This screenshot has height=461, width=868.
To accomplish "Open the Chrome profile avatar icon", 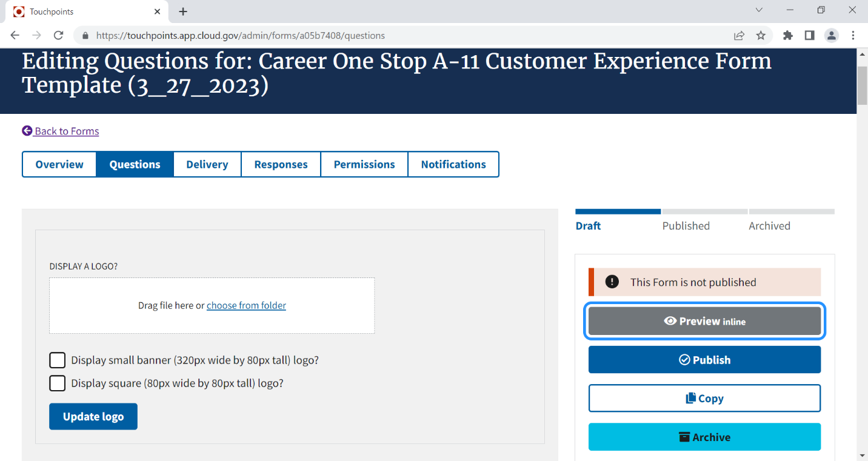I will [831, 36].
